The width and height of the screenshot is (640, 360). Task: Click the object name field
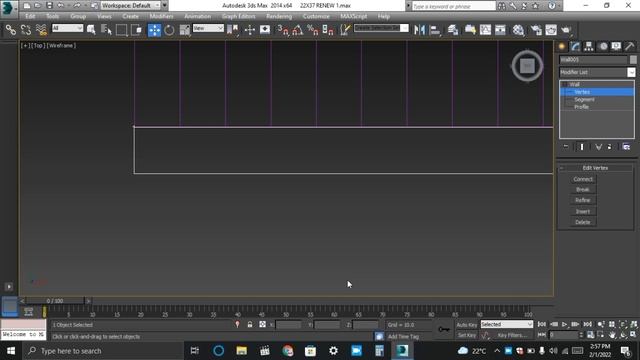pyautogui.click(x=593, y=60)
